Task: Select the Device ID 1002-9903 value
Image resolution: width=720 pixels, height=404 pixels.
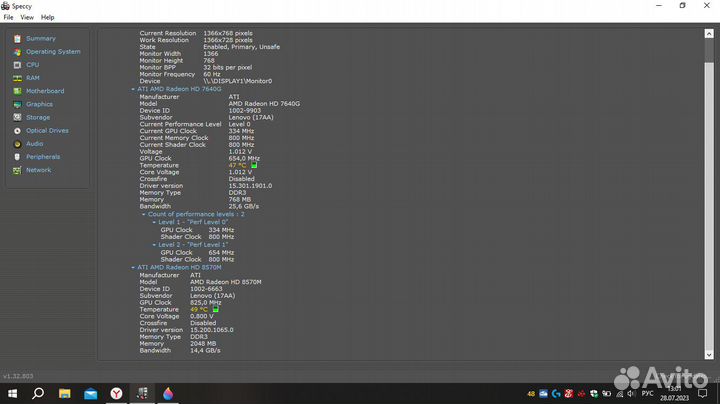Action: pos(245,111)
